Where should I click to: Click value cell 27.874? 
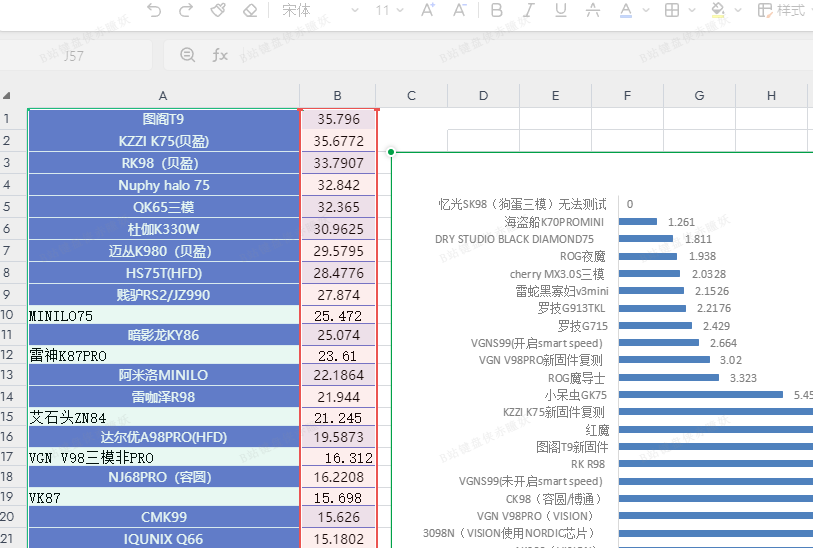tap(338, 295)
